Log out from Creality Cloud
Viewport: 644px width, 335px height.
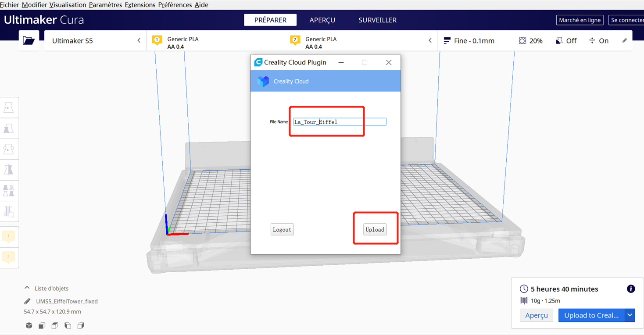282,229
